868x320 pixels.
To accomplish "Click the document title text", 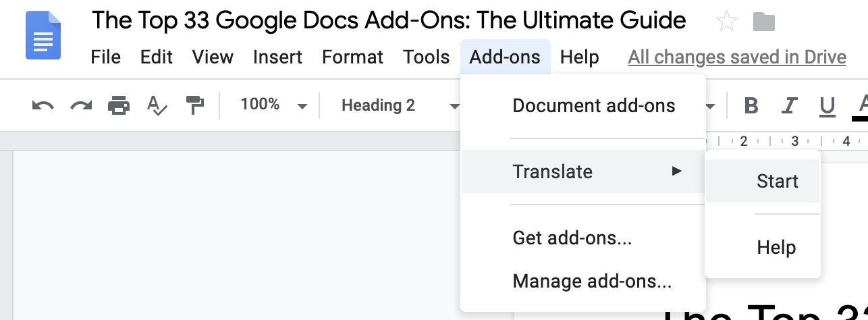I will point(389,20).
